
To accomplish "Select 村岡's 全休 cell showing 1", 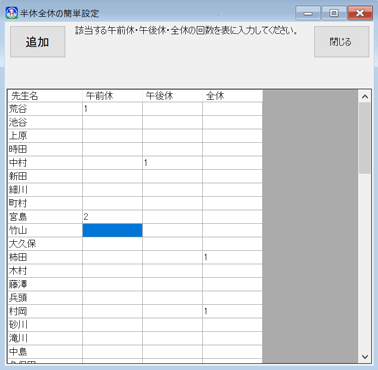I will 232,312.
